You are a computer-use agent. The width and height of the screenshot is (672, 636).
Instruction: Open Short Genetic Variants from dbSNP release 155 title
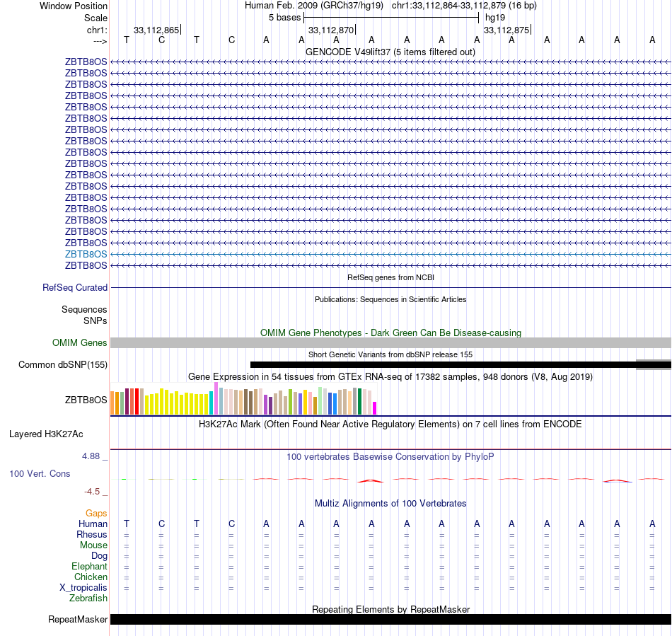pyautogui.click(x=390, y=354)
